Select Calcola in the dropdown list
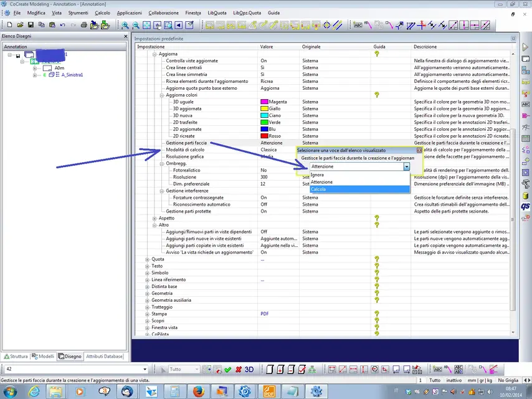This screenshot has width=532, height=399. 359,189
